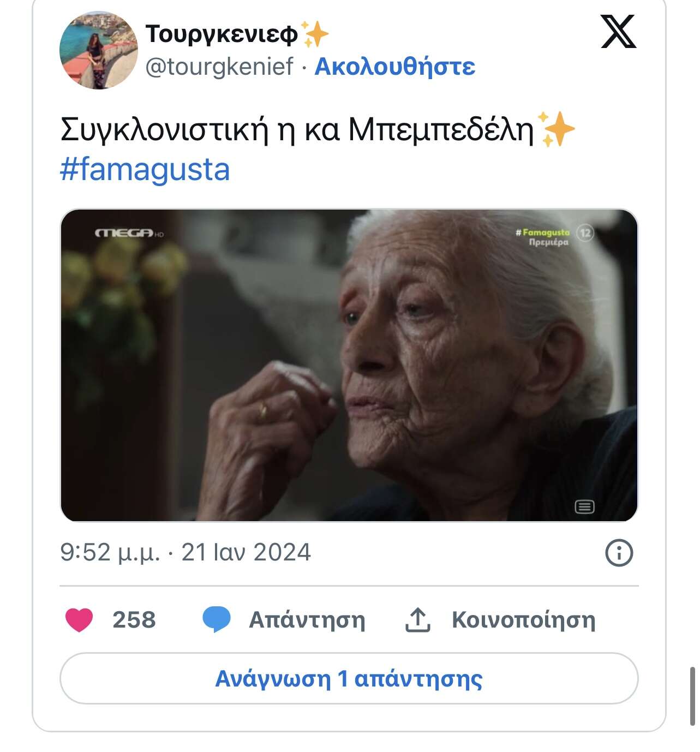
Task: Click the 12 age-rating badge in image
Action: pos(585,233)
